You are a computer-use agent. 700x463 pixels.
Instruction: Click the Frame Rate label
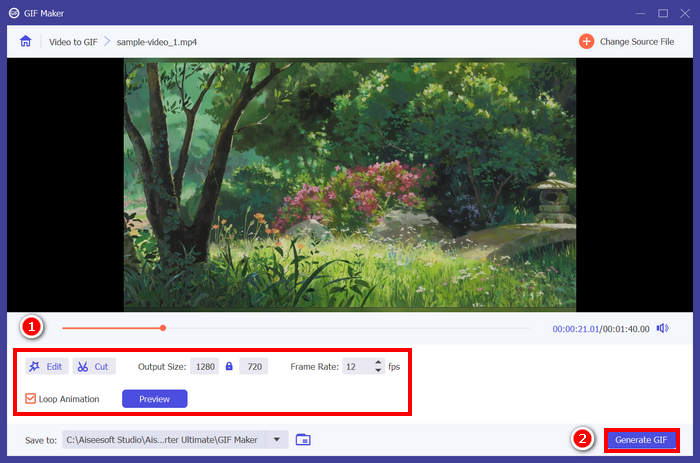pos(314,367)
